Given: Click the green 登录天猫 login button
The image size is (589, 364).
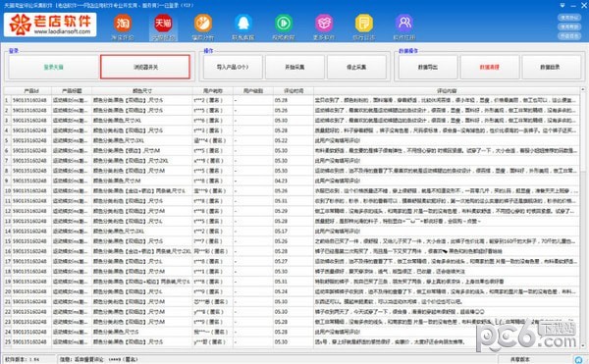Looking at the screenshot, I should [x=53, y=67].
